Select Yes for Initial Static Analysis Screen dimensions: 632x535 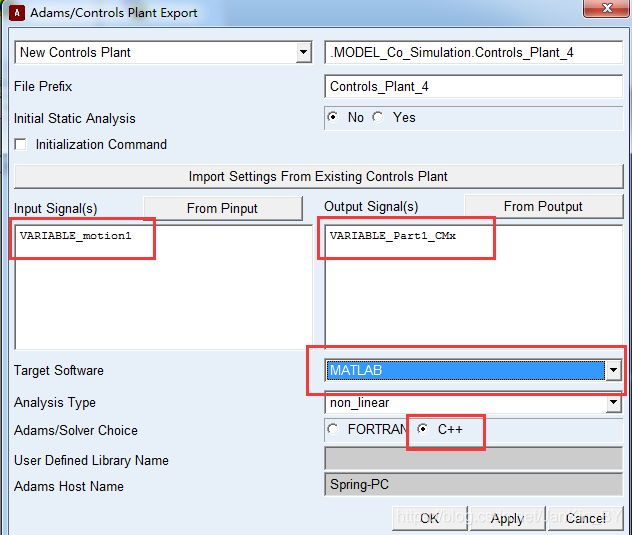(378, 118)
